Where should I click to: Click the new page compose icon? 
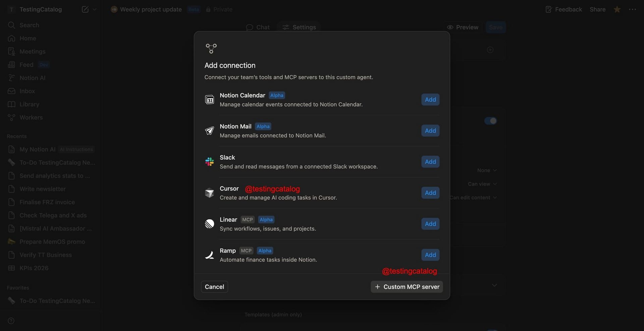coord(85,9)
